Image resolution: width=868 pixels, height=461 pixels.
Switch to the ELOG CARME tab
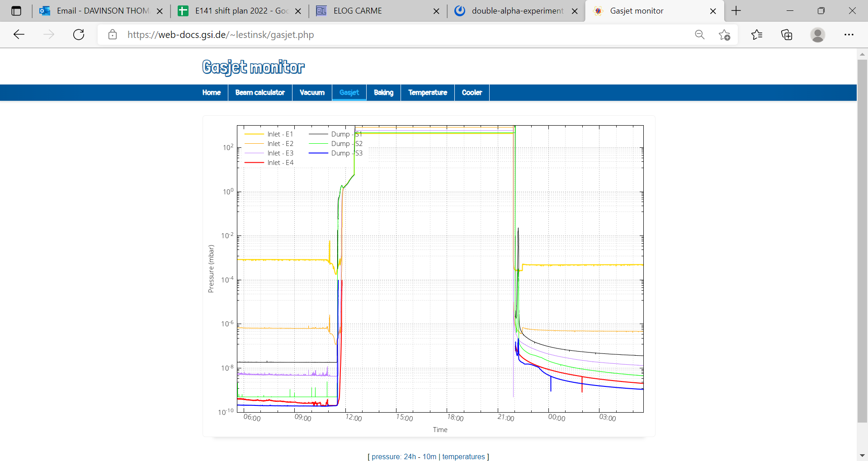click(x=358, y=11)
